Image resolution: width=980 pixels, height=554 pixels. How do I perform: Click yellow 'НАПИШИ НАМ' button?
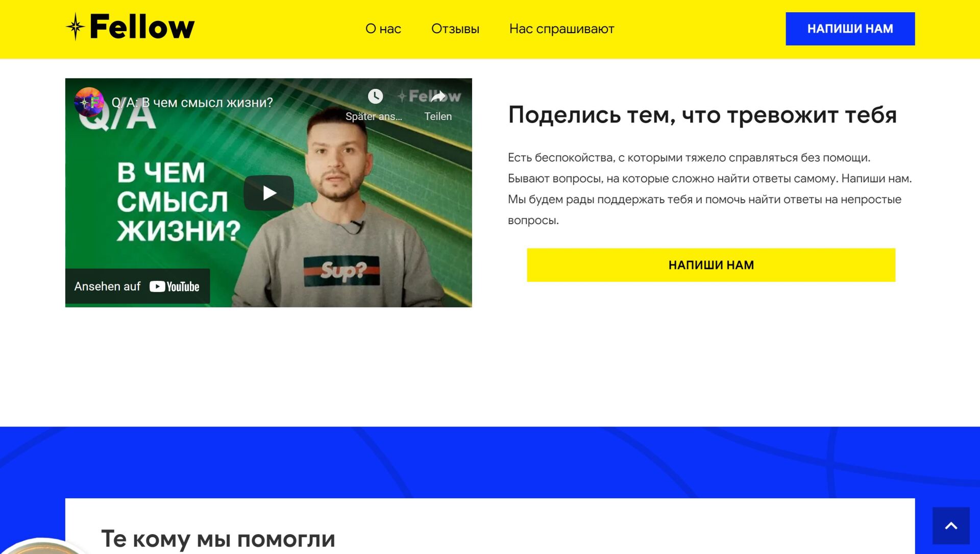tap(711, 265)
